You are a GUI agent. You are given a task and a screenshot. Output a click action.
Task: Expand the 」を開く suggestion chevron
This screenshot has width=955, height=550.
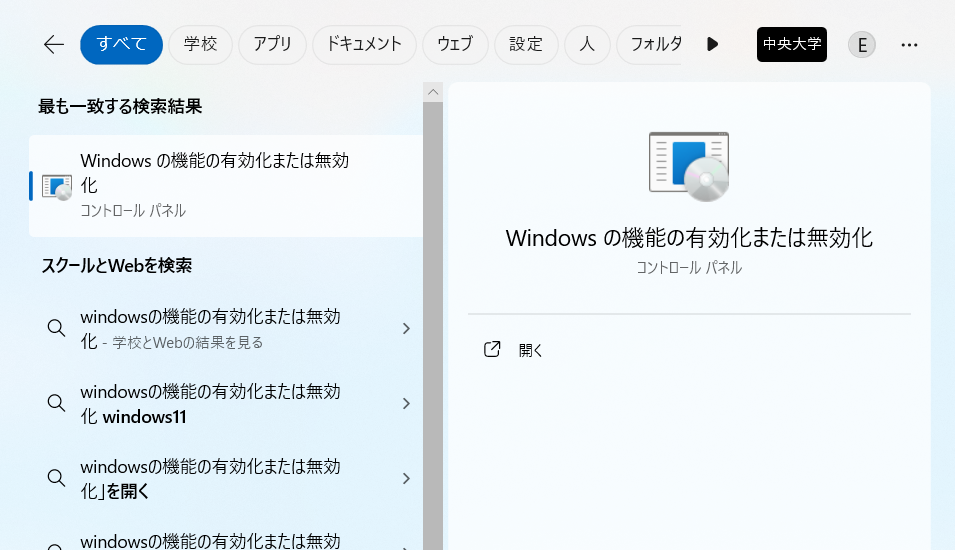pyautogui.click(x=405, y=478)
